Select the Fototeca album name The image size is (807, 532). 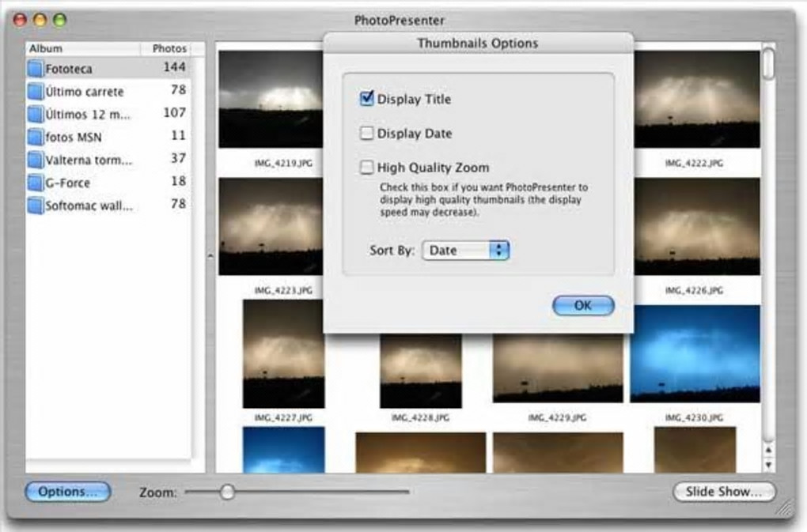click(x=69, y=68)
